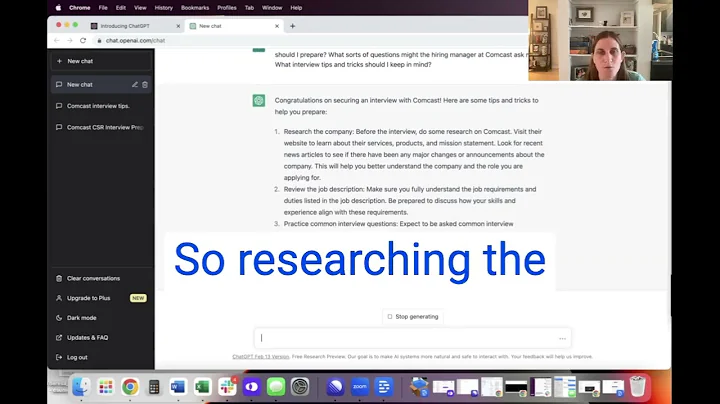Viewport: 720px width, 404px height.
Task: Open the History menu
Action: [163, 8]
